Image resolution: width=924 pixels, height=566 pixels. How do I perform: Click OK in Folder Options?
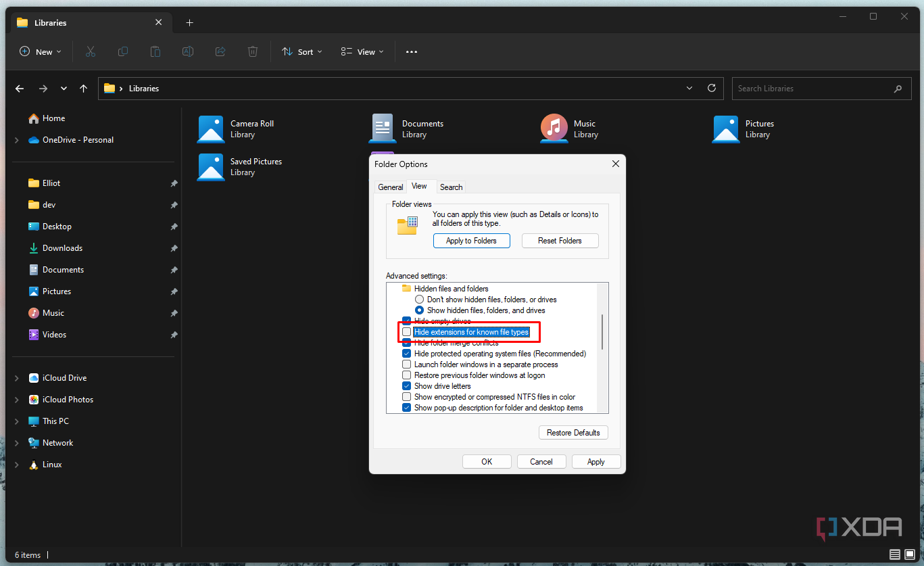tap(487, 462)
